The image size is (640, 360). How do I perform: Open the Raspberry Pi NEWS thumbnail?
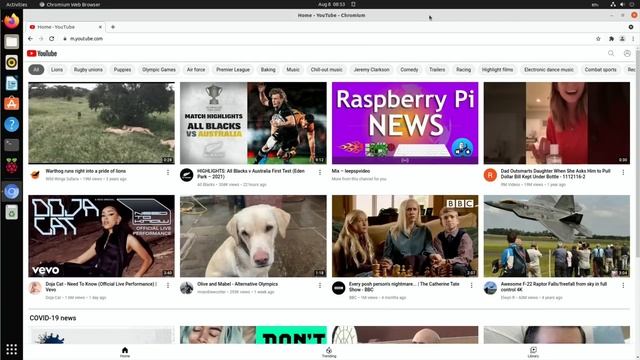point(405,123)
